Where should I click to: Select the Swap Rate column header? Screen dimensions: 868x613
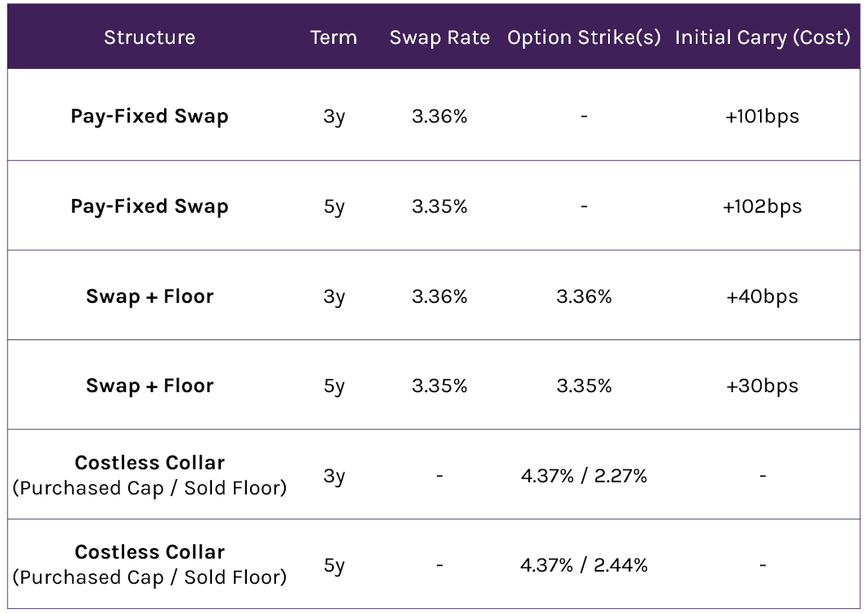439,37
